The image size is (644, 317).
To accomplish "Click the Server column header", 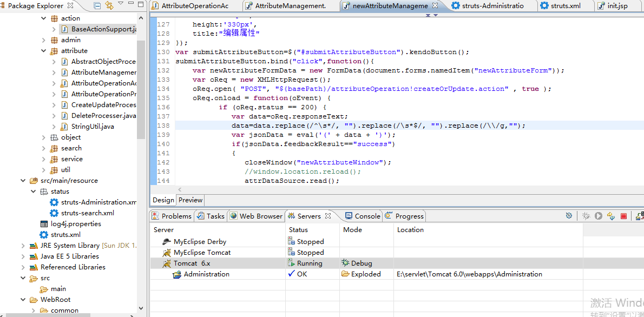I will [x=218, y=230].
